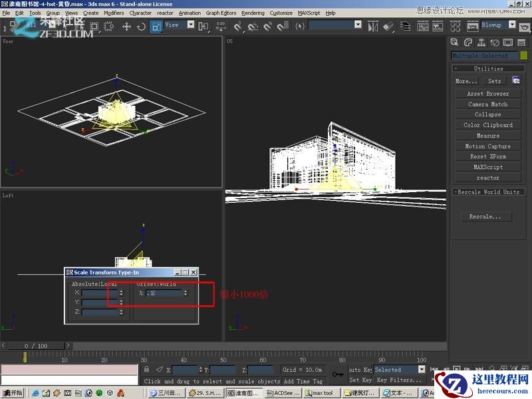Click the X offset field in Scale Transform Type-In
The image size is (532, 399).
(x=165, y=293)
